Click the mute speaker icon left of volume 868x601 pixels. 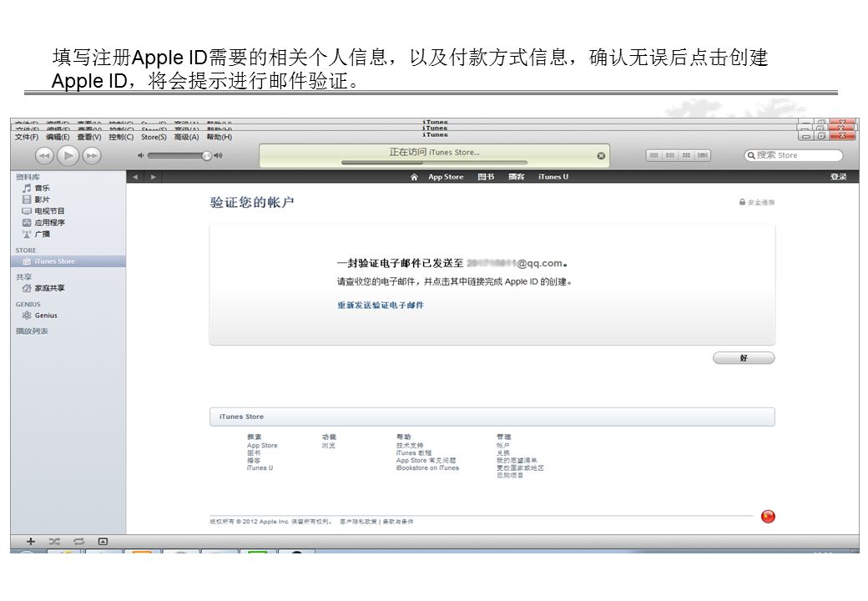140,156
